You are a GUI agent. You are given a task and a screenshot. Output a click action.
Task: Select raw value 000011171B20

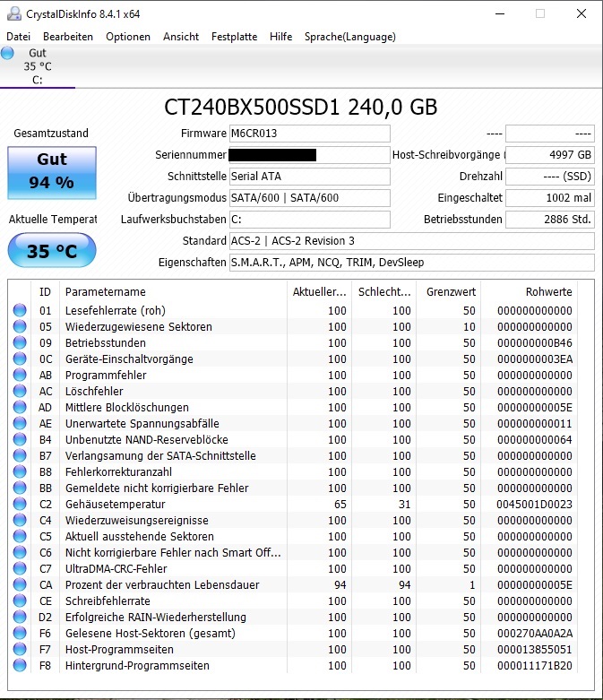[535, 665]
